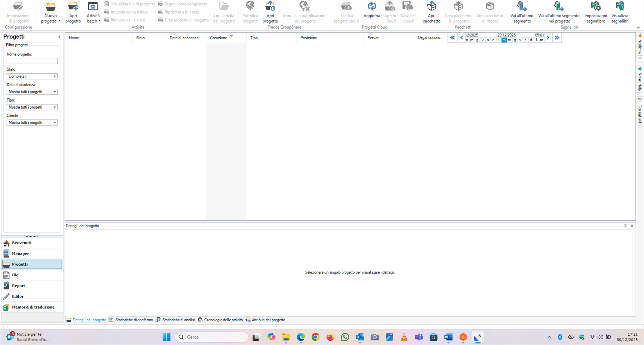
Task: Pin the Dettagli del progetto panel
Action: [x=625, y=226]
